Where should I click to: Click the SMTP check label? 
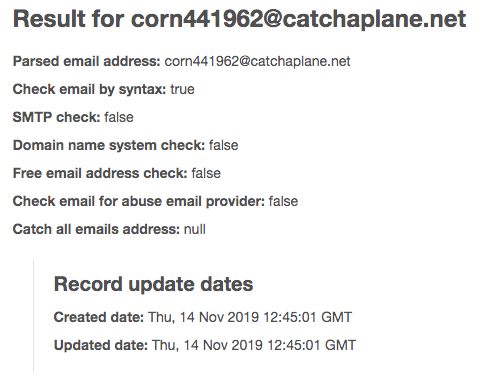point(56,117)
